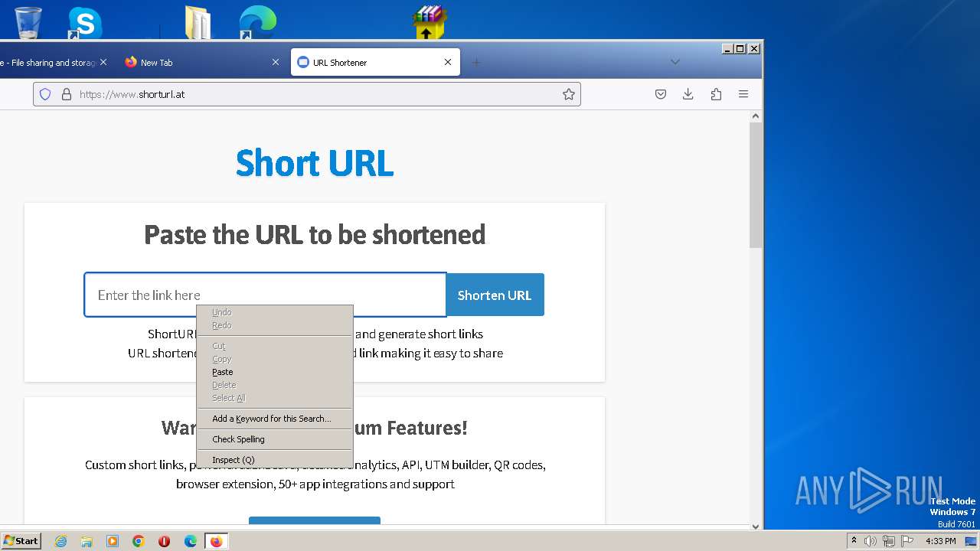Click the network tray icon
Viewport: 980px width, 551px height.
(889, 541)
